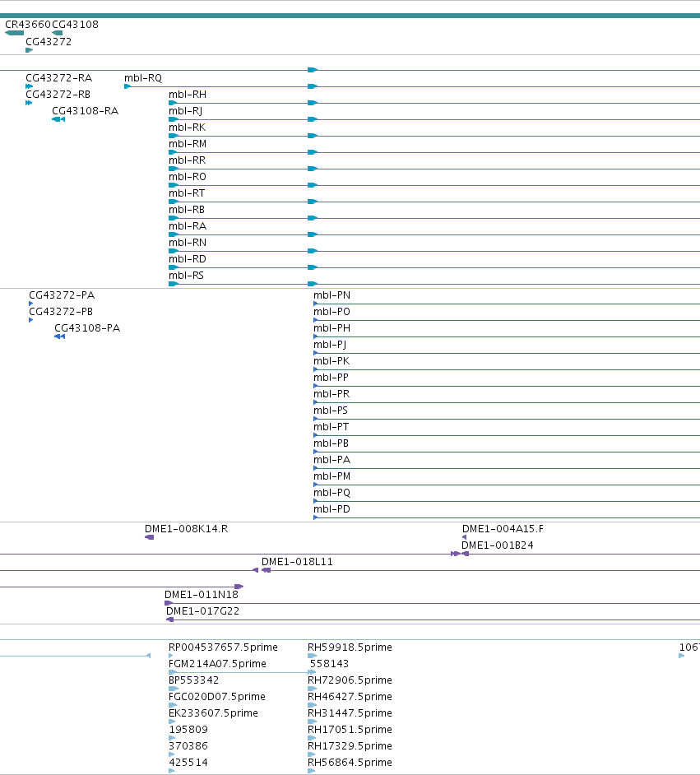Select the mbl-PB protein label
The height and width of the screenshot is (775, 700).
point(331,443)
